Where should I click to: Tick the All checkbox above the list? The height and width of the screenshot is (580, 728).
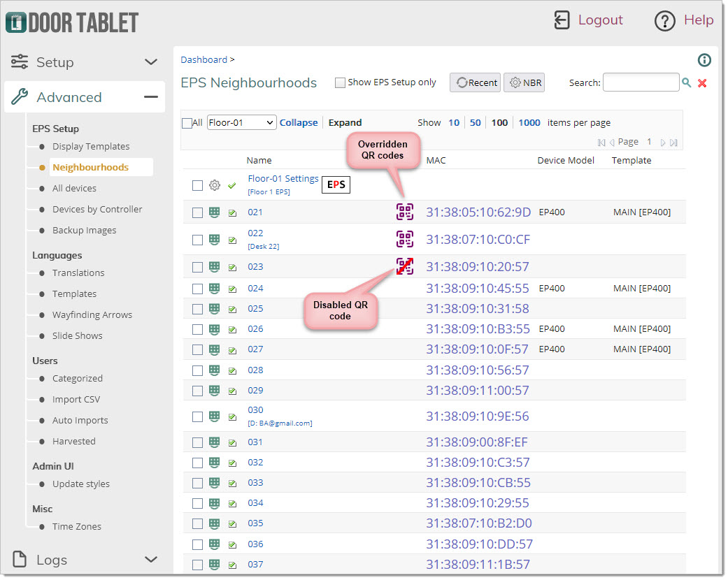point(187,123)
